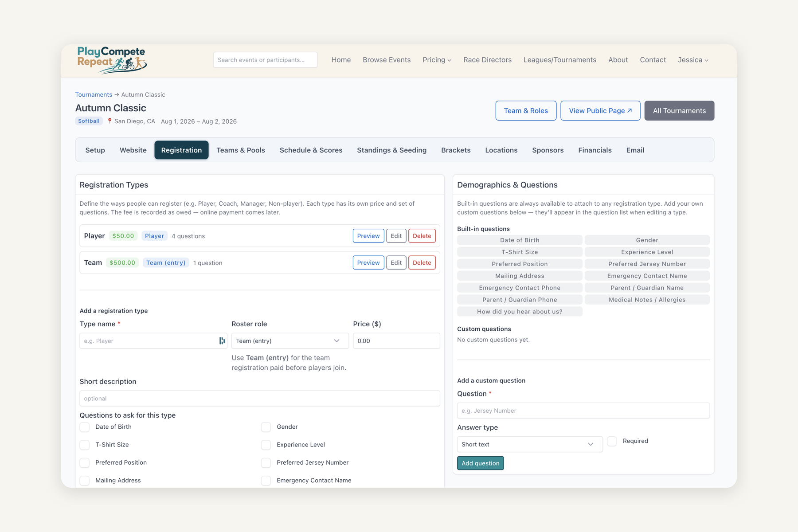Viewport: 798px width, 532px height.
Task: Click the Short description field
Action: tap(260, 399)
